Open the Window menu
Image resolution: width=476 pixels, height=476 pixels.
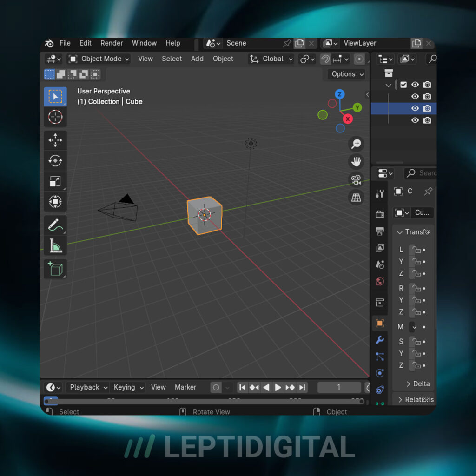click(x=144, y=43)
